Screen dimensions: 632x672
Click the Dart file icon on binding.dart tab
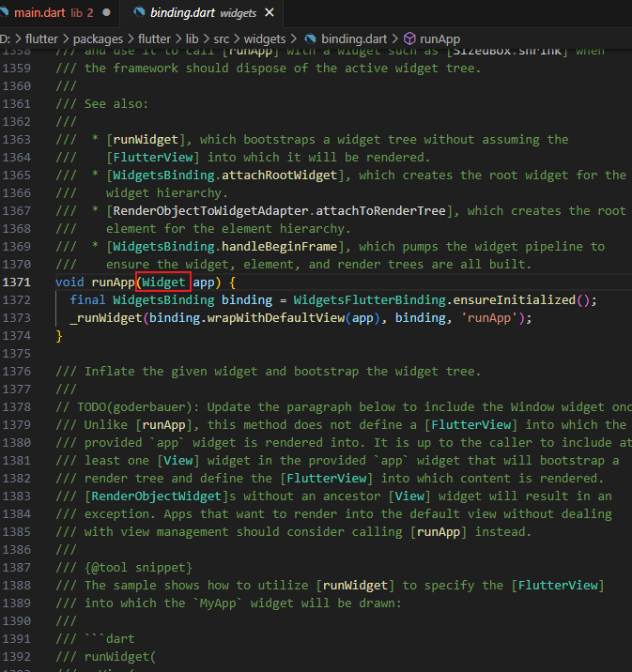click(x=139, y=12)
